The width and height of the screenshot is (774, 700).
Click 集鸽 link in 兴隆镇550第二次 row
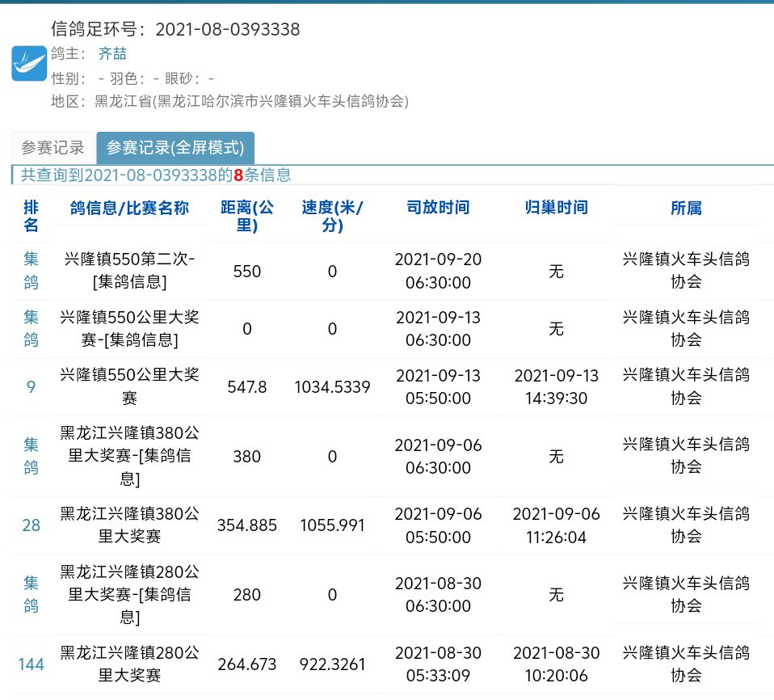point(31,271)
